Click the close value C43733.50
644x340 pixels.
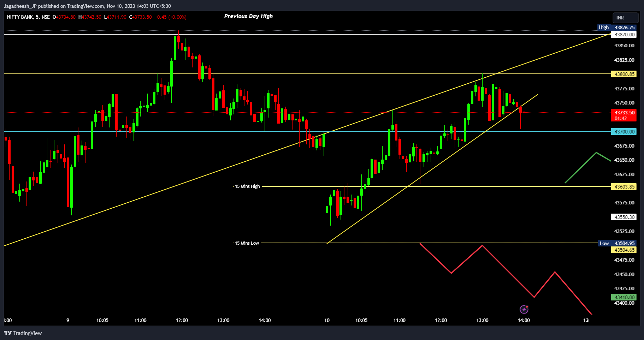click(x=141, y=17)
